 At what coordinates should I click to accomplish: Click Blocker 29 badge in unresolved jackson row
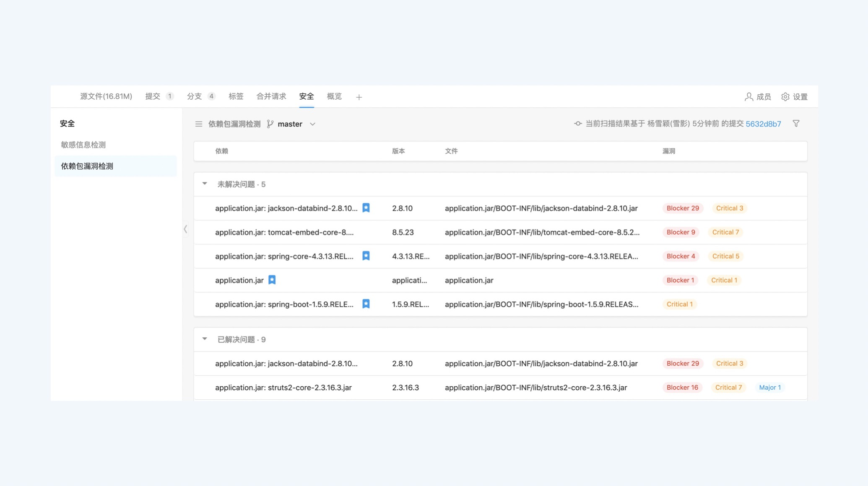click(x=683, y=208)
